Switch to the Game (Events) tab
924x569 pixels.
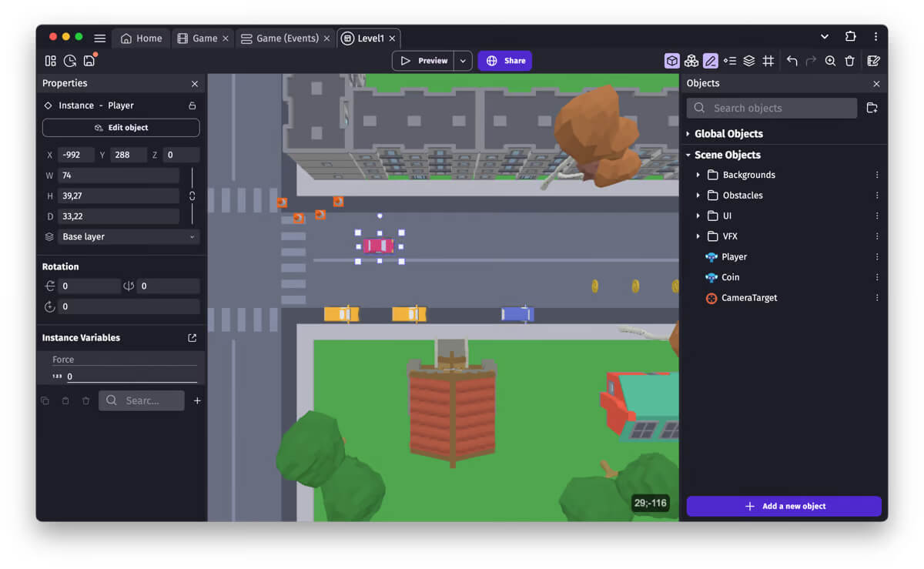[x=286, y=38]
